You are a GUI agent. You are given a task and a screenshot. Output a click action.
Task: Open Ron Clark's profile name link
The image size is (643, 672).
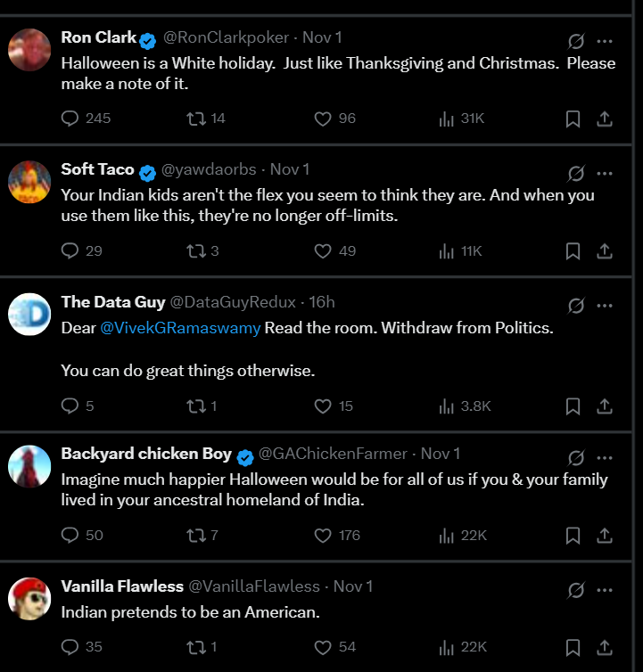98,37
